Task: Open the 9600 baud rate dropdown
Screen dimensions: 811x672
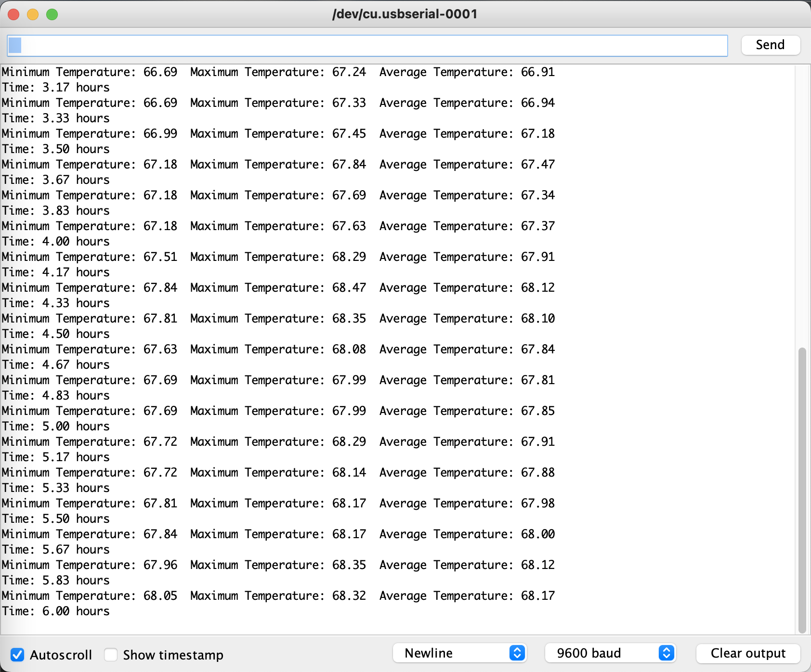Action: 610,653
